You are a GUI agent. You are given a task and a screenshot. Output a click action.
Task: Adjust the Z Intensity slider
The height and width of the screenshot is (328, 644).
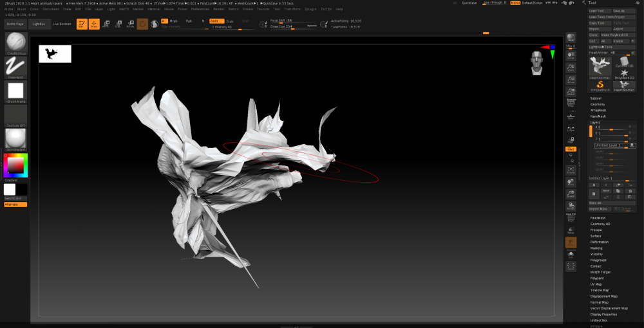[234, 27]
